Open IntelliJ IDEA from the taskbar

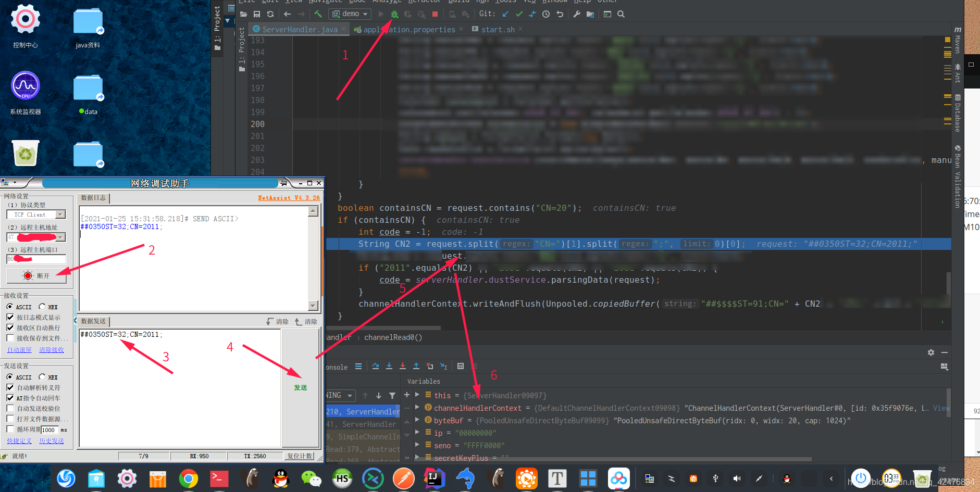pyautogui.click(x=433, y=478)
